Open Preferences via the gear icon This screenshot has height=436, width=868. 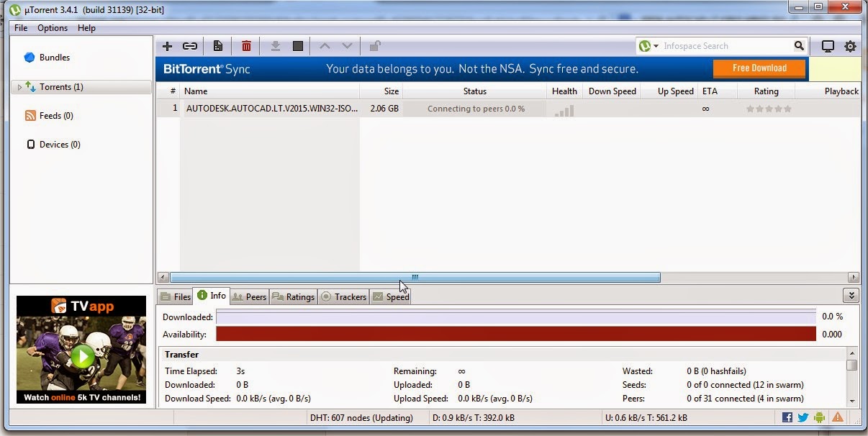tap(850, 46)
